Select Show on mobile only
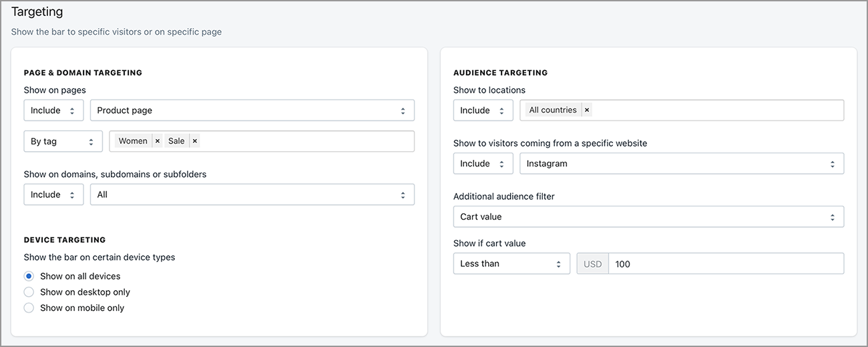 29,308
